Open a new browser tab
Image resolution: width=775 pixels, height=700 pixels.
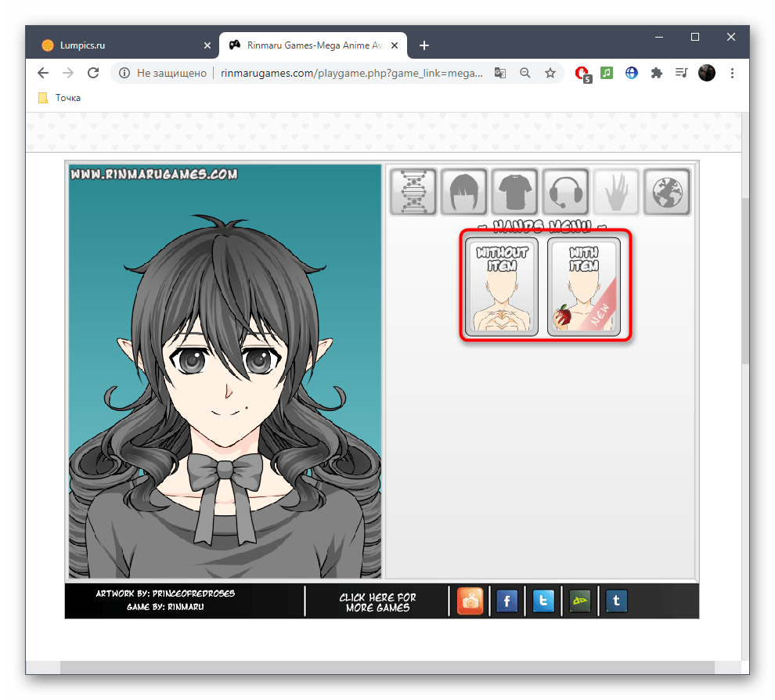point(424,45)
